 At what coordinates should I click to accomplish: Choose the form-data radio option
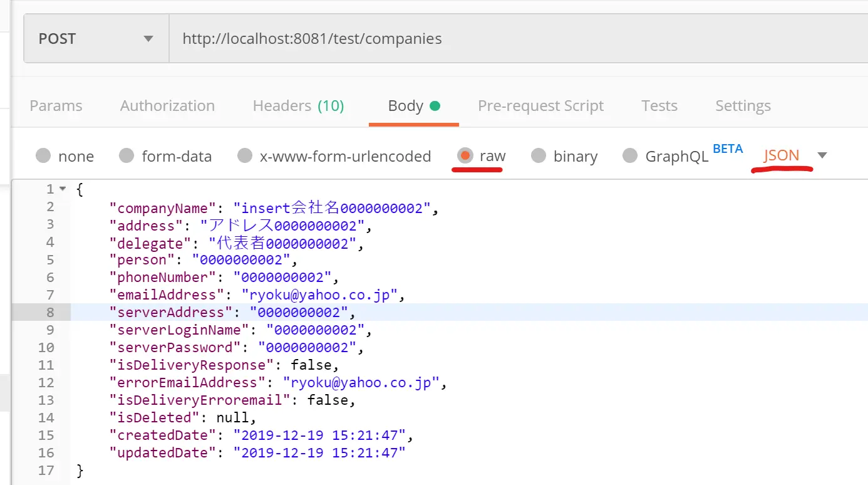[x=127, y=155]
